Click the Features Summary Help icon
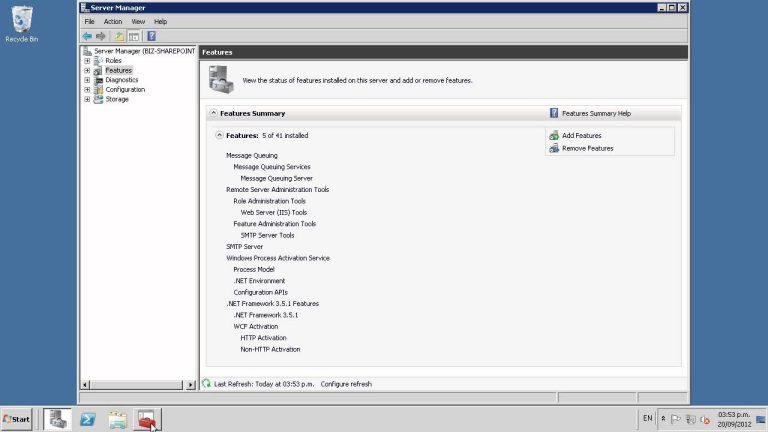 554,113
